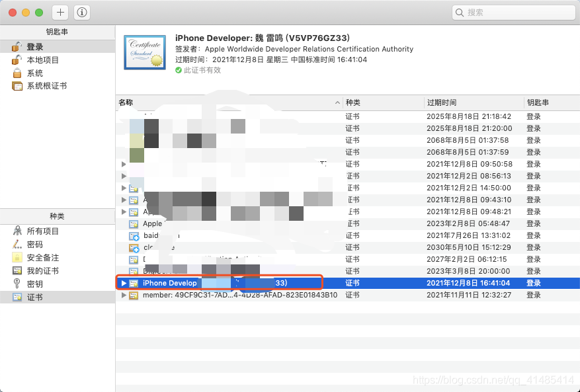Click the yellow note icon beside 安全备注
Image resolution: width=580 pixels, height=392 pixels.
pyautogui.click(x=17, y=257)
